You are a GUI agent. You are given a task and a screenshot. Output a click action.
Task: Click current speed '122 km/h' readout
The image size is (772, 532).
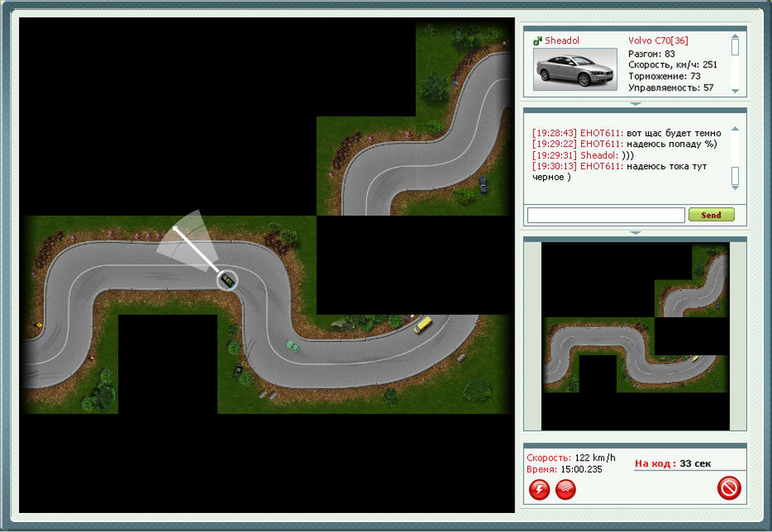[594, 457]
